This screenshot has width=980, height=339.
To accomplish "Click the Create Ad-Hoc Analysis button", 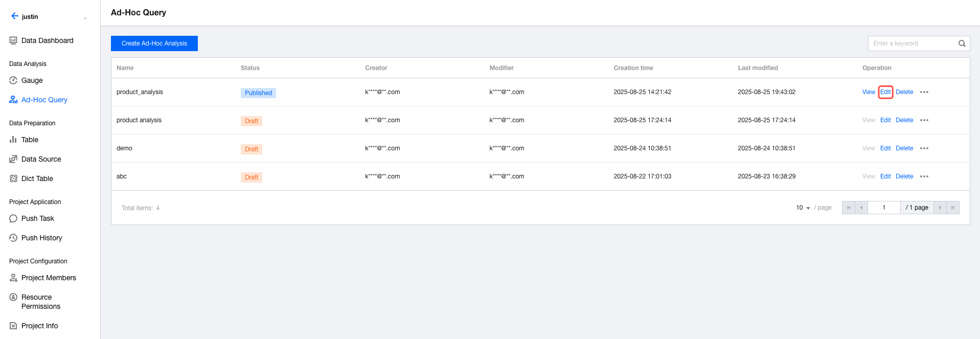I will [154, 43].
